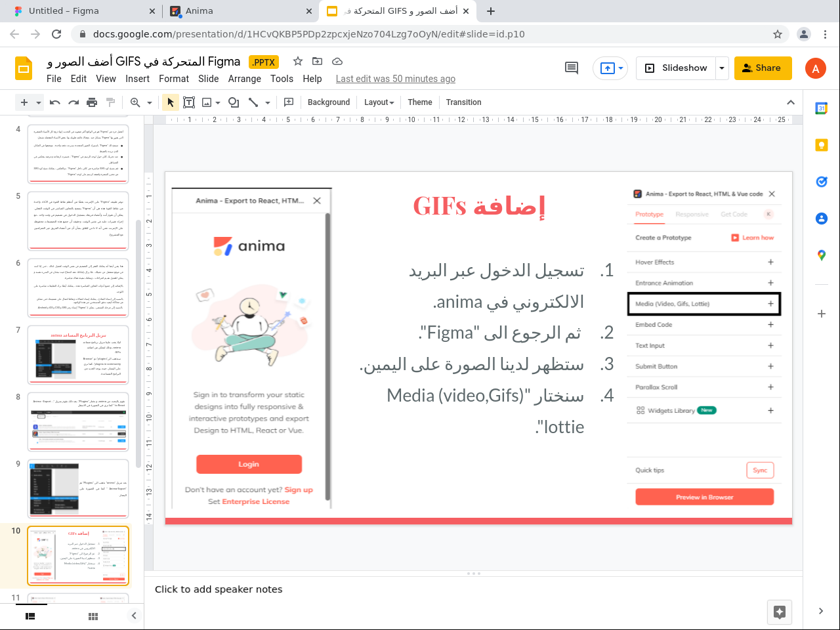Click the presentation title to rename
This screenshot has height=630, width=840.
[x=144, y=62]
